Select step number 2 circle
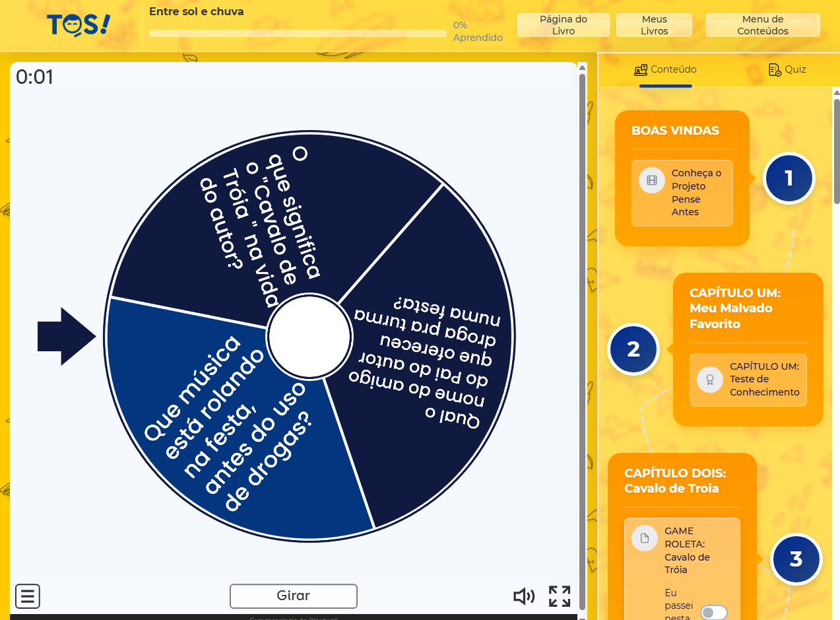 coord(633,349)
